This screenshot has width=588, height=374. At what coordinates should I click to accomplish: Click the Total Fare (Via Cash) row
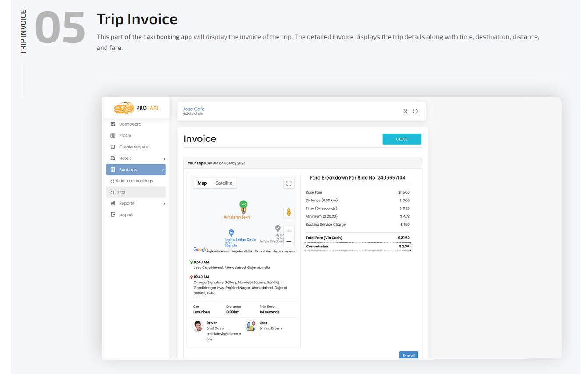coord(358,238)
